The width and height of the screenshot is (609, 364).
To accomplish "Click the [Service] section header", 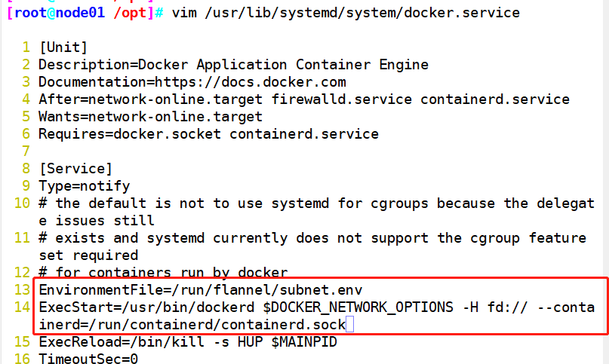I will (x=75, y=169).
